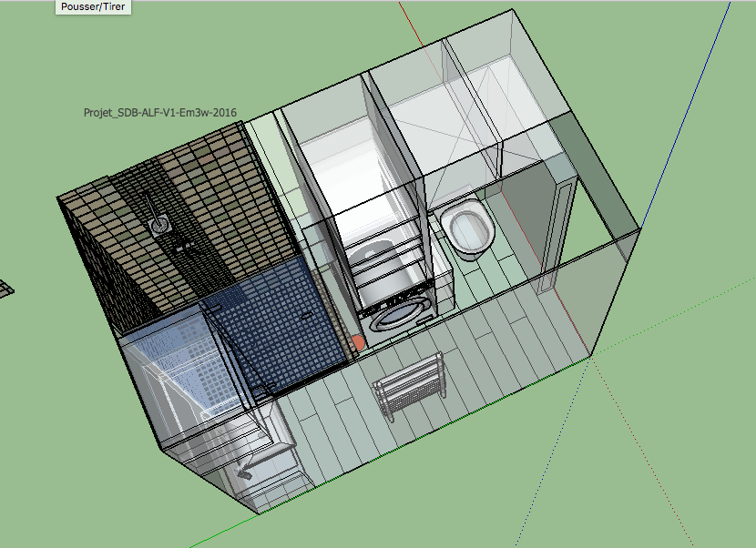The width and height of the screenshot is (756, 548).
Task: Select the Projet_SDB-ALF-V1-Em3w-2016 text label
Action: (x=159, y=115)
